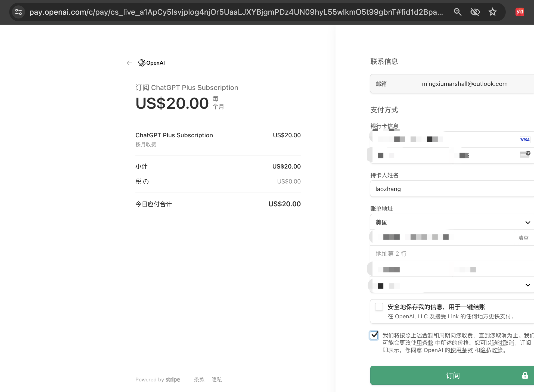Click the card CVC field
The width and height of the screenshot is (534, 392).
tap(493, 155)
